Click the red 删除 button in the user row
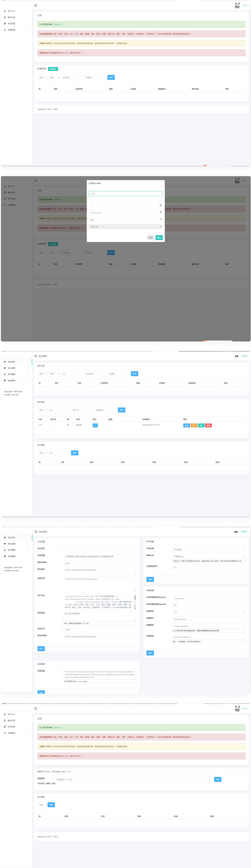The width and height of the screenshot is (251, 868). (x=209, y=425)
